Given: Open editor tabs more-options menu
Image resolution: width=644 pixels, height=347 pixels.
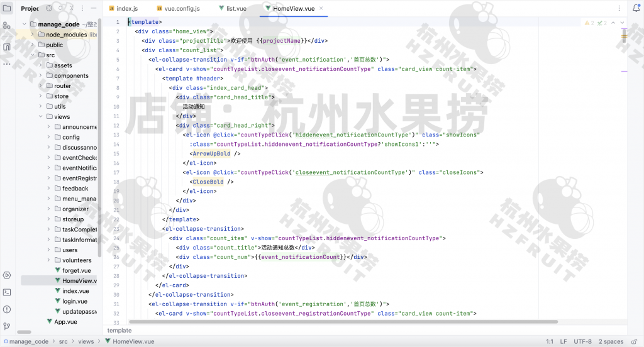Looking at the screenshot, I should 619,8.
